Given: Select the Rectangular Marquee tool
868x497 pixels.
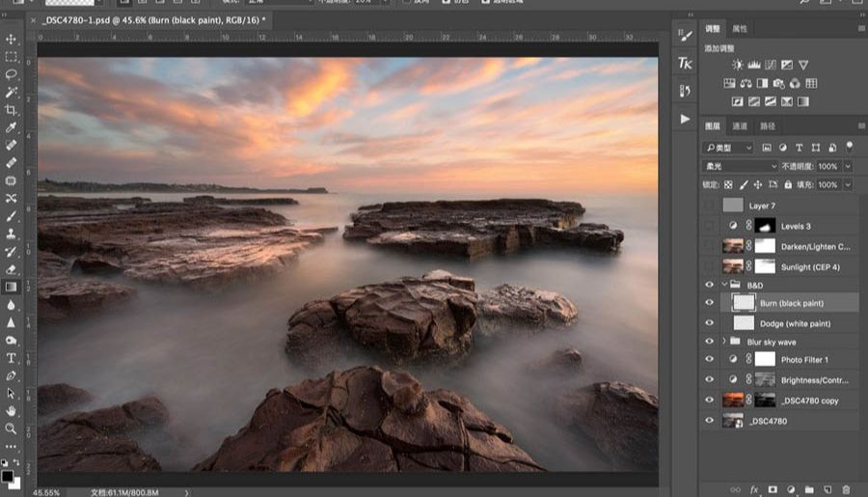Looking at the screenshot, I should point(11,57).
